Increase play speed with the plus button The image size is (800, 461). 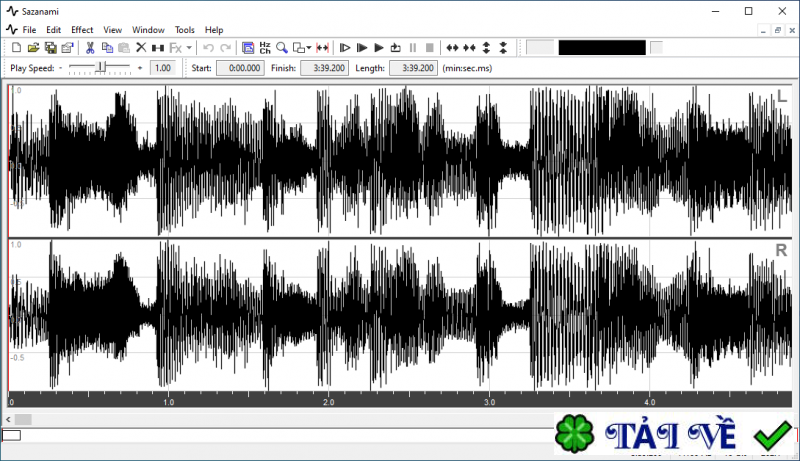(140, 68)
